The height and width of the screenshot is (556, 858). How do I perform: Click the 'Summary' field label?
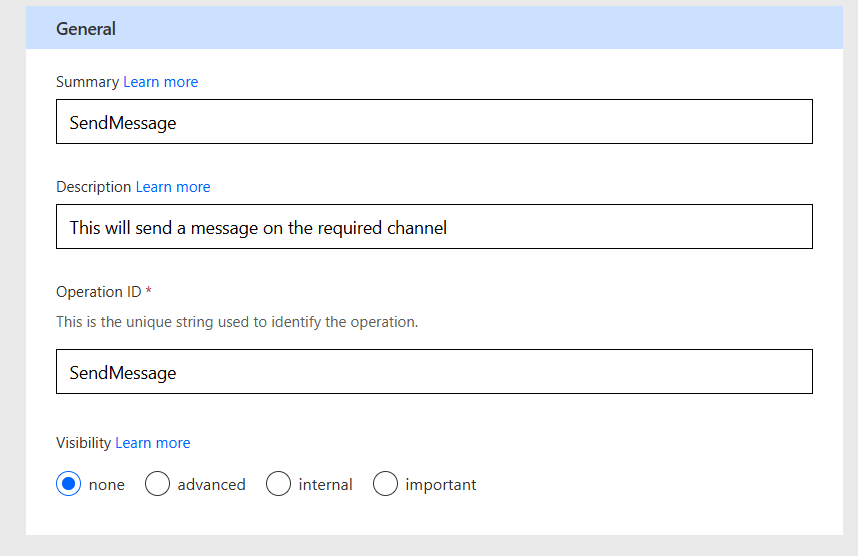point(87,82)
